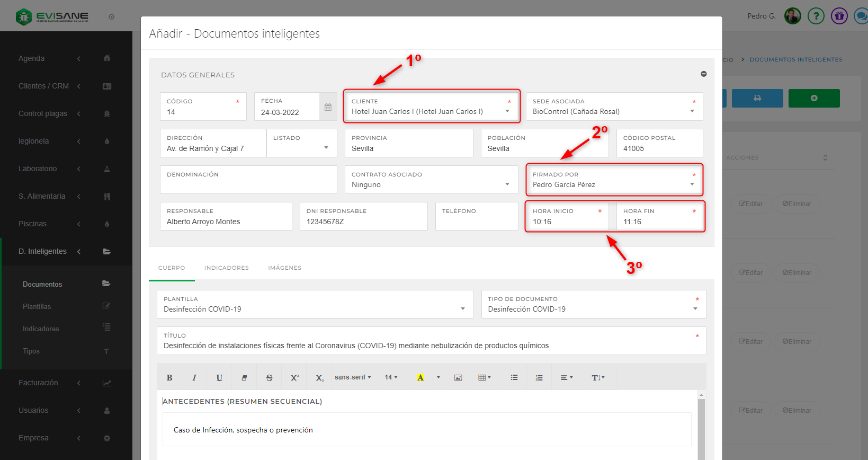Open Plantillas in the sidebar
868x460 pixels.
[x=37, y=307]
